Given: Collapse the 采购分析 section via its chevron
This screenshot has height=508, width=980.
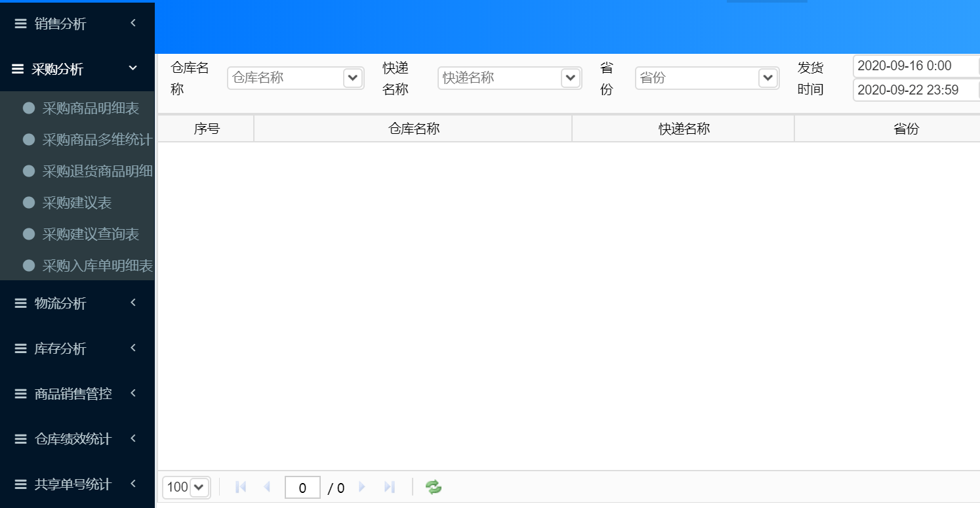Looking at the screenshot, I should pos(132,68).
